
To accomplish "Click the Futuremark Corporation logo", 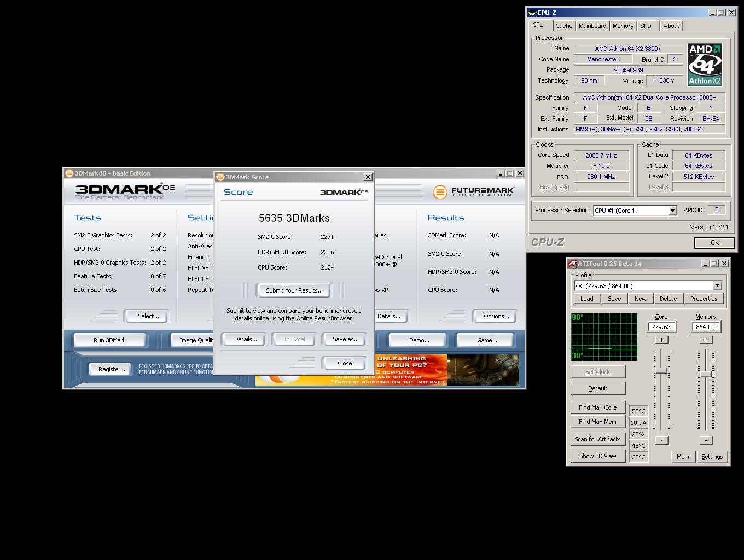I will tap(473, 192).
